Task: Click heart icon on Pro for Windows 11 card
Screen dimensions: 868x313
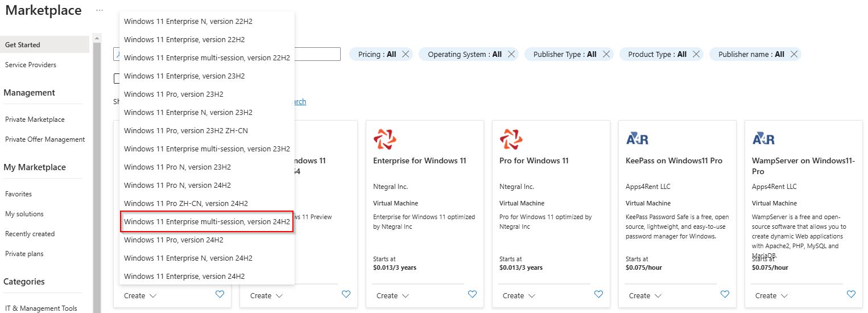Action: (598, 294)
